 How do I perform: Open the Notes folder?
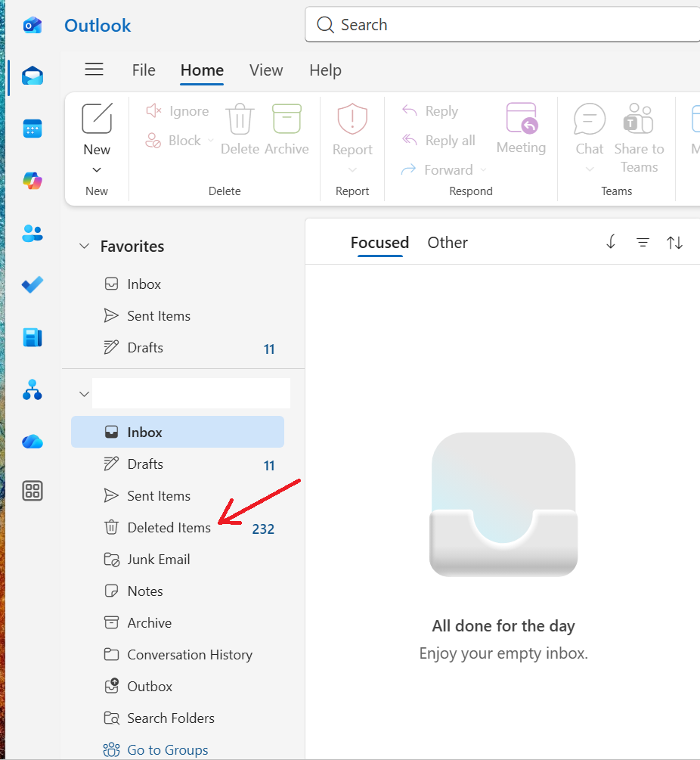178,591
